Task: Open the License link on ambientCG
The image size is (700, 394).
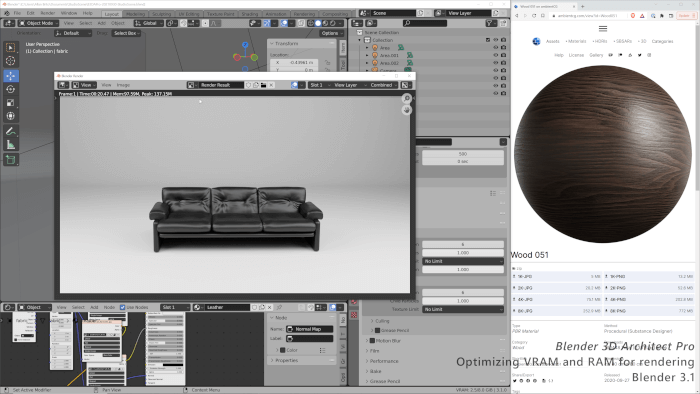Action: tap(576, 55)
